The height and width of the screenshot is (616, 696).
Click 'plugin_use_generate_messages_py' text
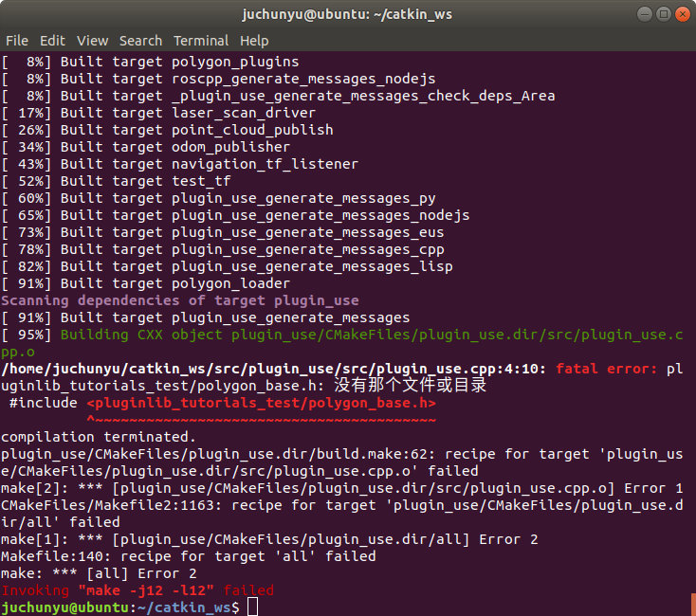(303, 198)
